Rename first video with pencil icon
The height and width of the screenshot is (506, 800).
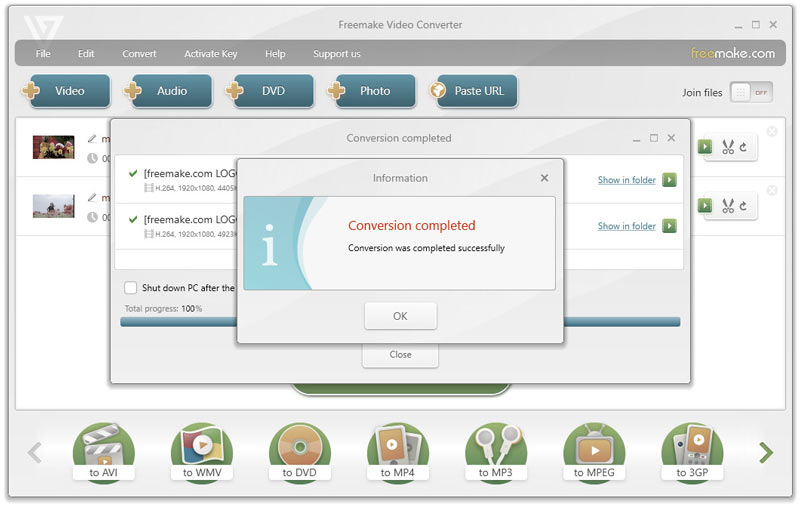[92, 139]
